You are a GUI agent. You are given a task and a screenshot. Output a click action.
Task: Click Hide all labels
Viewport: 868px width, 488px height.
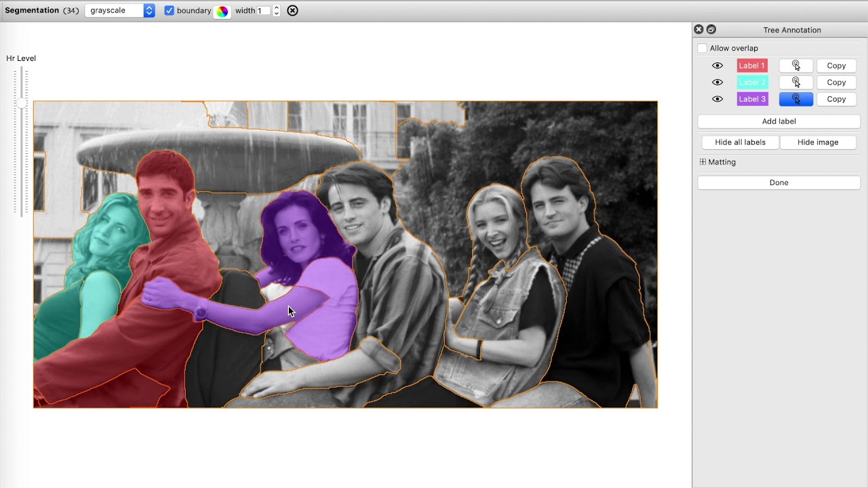pyautogui.click(x=740, y=142)
